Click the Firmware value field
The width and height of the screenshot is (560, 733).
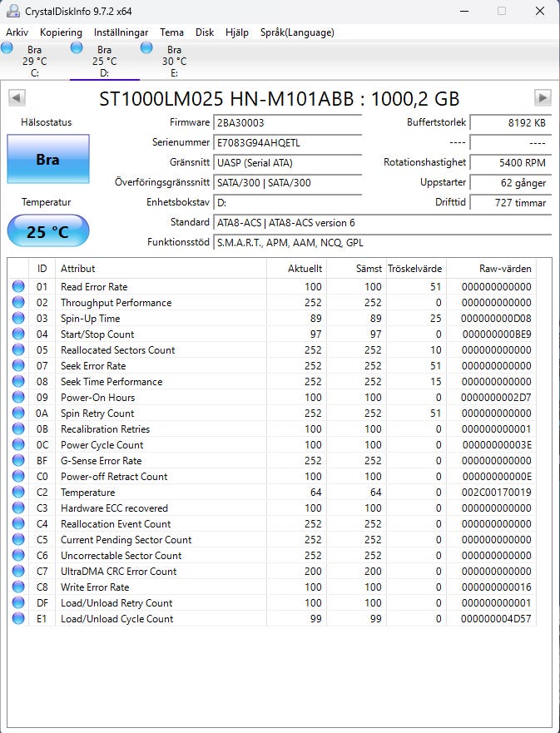click(287, 122)
